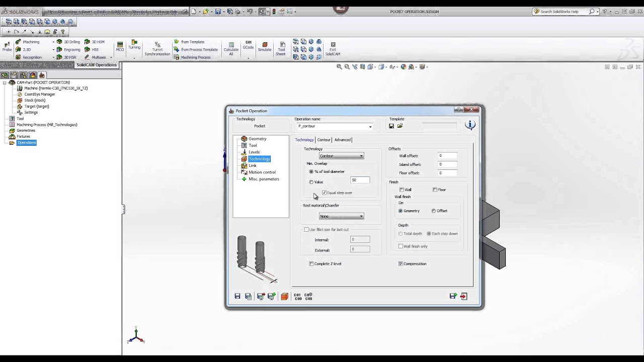Image resolution: width=644 pixels, height=362 pixels.
Task: Click Machining Process
Action: pos(192,57)
